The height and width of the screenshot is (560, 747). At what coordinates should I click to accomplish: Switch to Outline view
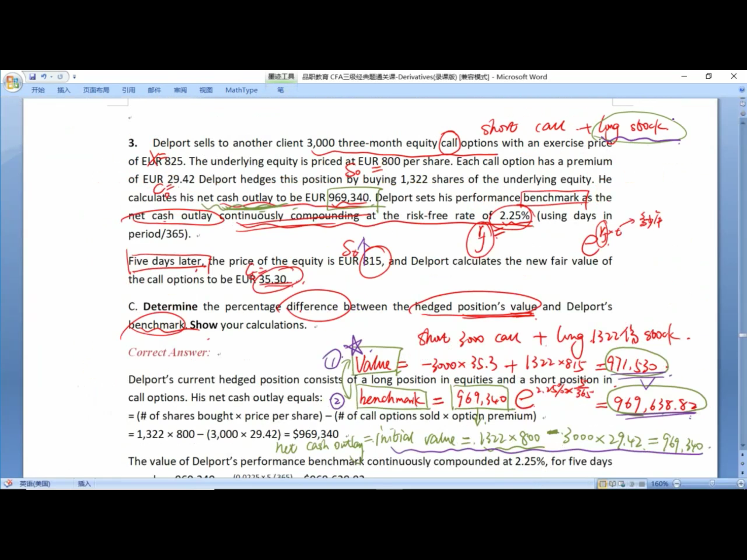632,484
